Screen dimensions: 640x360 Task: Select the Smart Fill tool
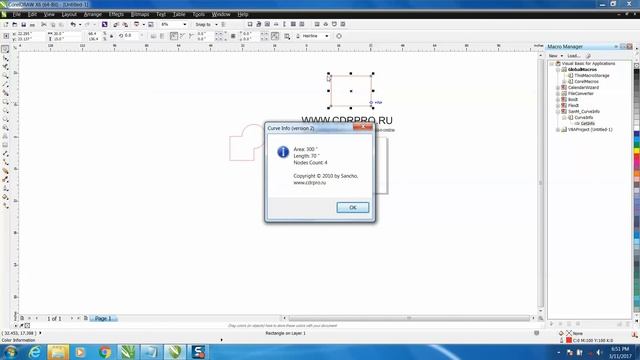coord(5,93)
